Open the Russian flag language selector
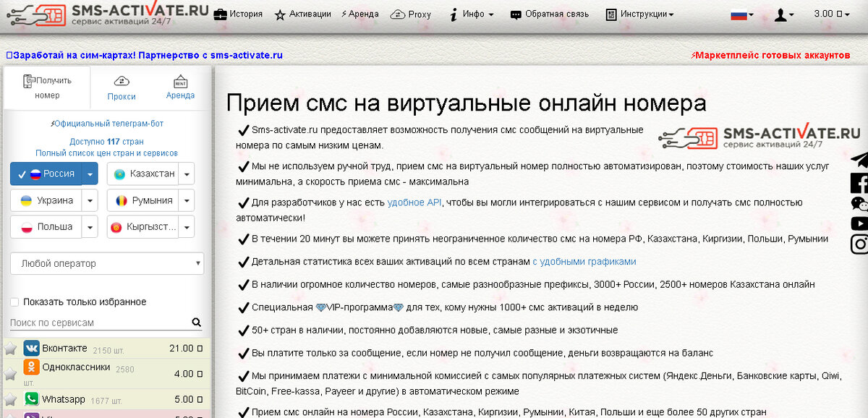 (742, 14)
